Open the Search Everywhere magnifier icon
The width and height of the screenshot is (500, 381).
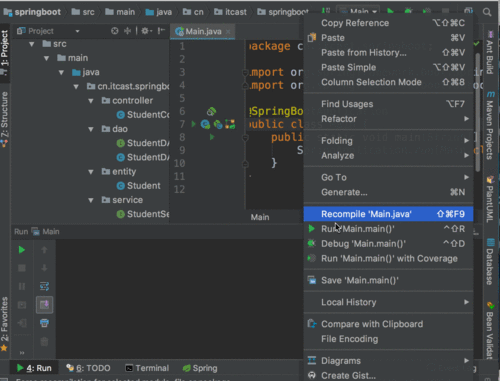click(x=487, y=12)
